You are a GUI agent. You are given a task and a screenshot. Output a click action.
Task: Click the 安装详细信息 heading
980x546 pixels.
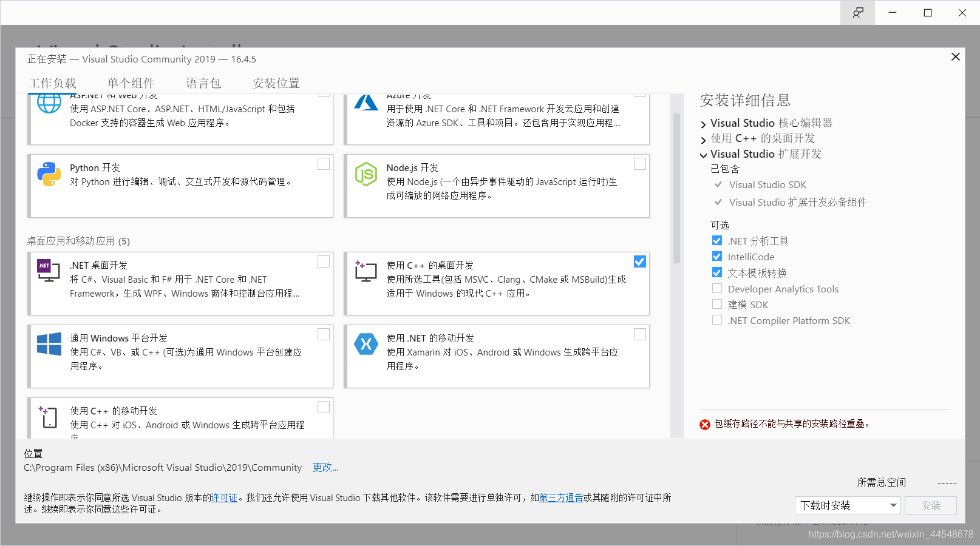coord(745,100)
